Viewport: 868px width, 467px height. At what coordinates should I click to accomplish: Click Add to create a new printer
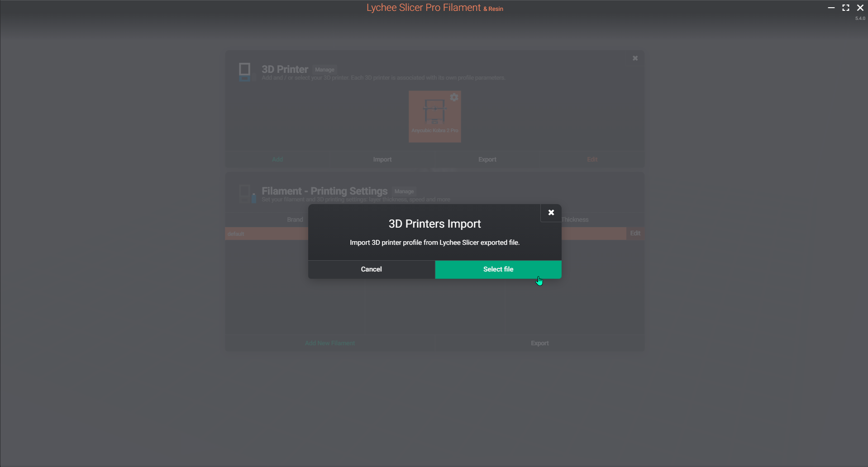coord(277,159)
